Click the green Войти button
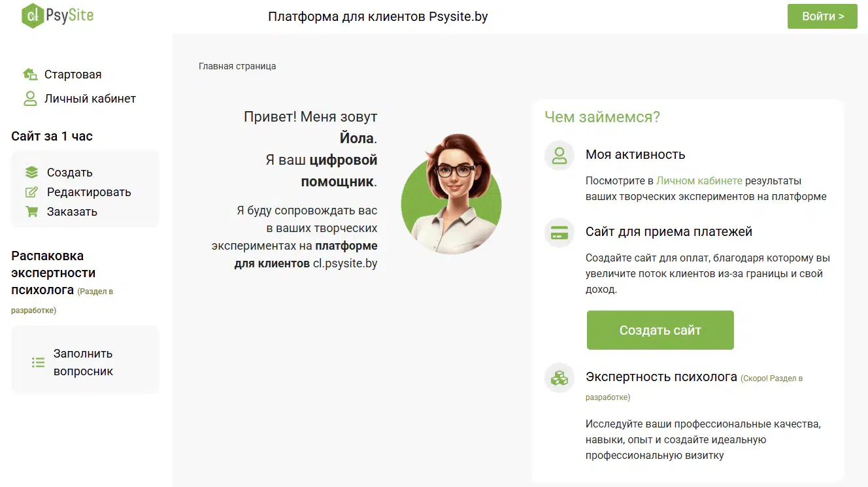 click(x=822, y=16)
